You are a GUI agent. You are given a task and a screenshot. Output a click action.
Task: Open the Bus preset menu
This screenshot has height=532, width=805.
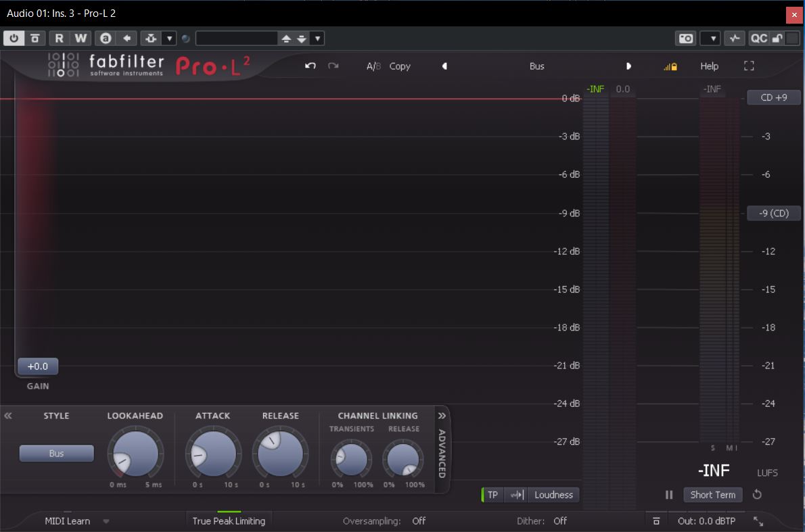pos(536,66)
